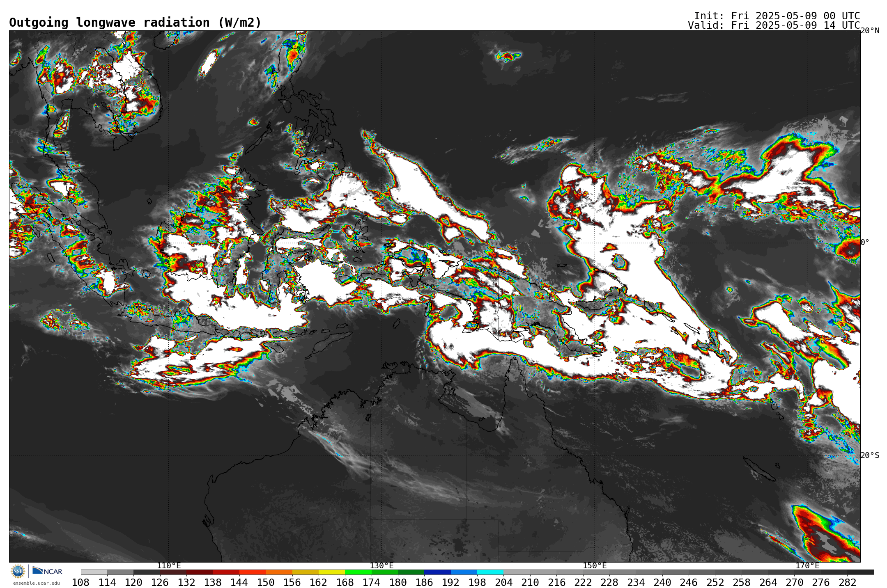The width and height of the screenshot is (887, 588).
Task: Pick the cyan 198–204 colorbar swatch
Action: [x=490, y=572]
